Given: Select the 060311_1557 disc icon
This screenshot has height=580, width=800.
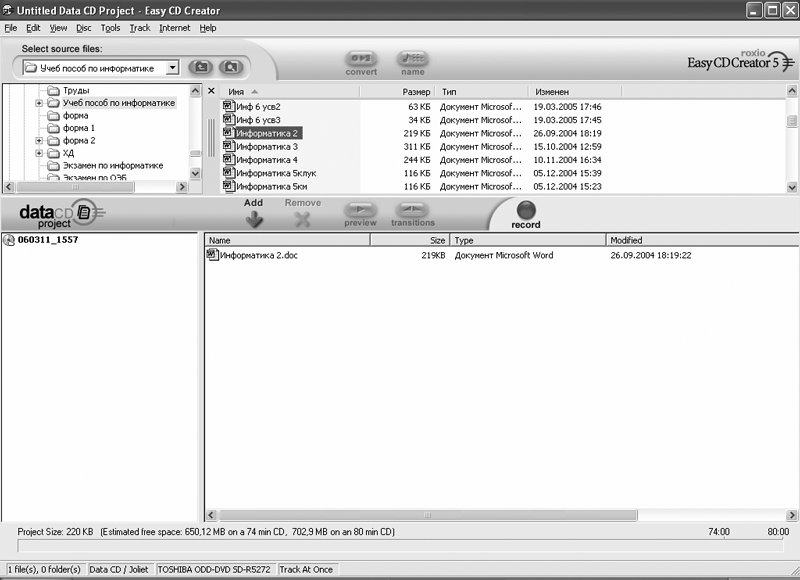Looking at the screenshot, I should tap(9, 240).
